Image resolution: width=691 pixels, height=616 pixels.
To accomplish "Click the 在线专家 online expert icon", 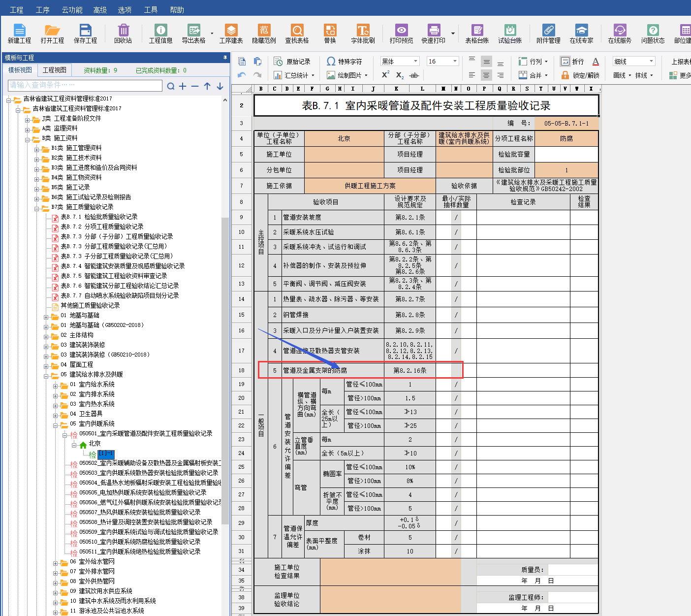I will (582, 33).
